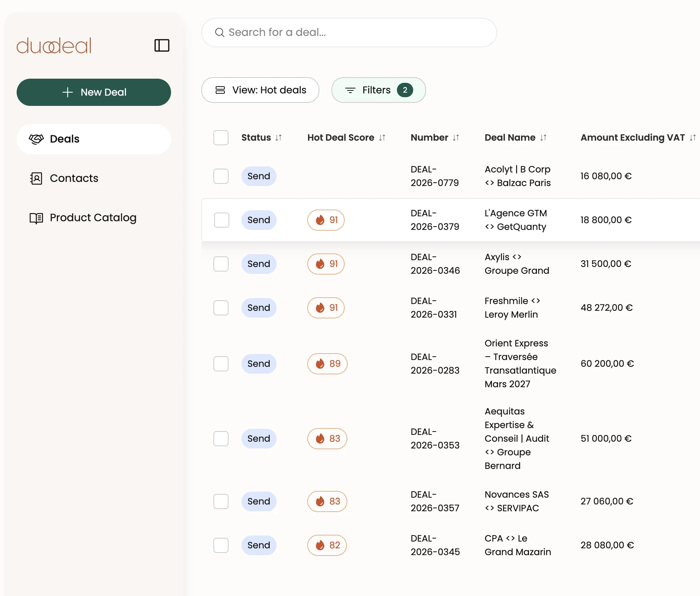
Task: Click deal number DEAL-2026-0779
Action: (x=435, y=176)
